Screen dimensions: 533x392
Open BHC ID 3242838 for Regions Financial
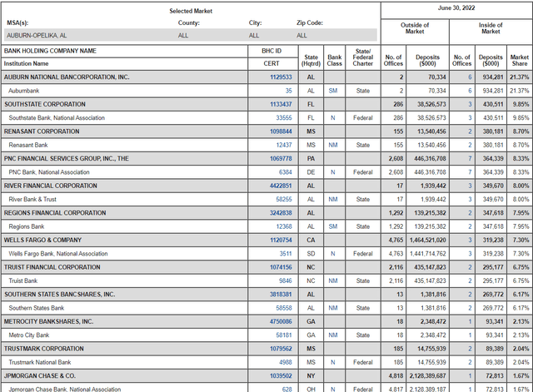[x=281, y=213]
